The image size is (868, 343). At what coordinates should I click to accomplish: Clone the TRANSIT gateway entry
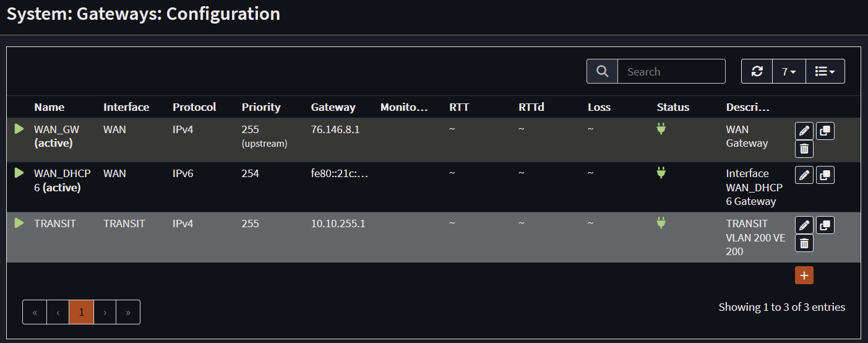[x=825, y=225]
